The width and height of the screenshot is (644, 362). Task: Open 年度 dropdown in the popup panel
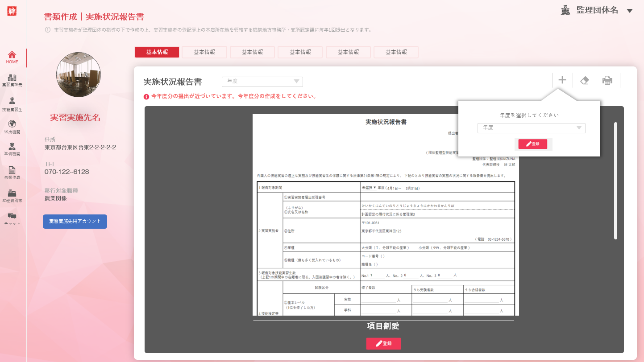point(531,128)
